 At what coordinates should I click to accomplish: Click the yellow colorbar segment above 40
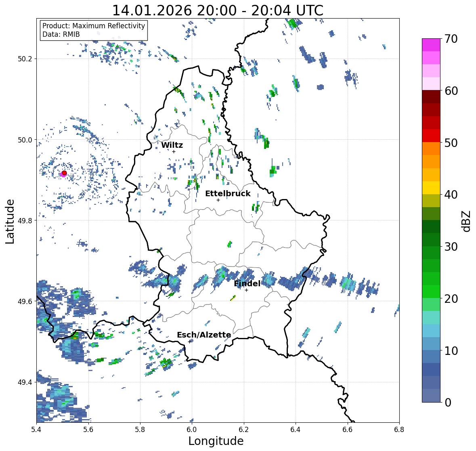tap(431, 188)
